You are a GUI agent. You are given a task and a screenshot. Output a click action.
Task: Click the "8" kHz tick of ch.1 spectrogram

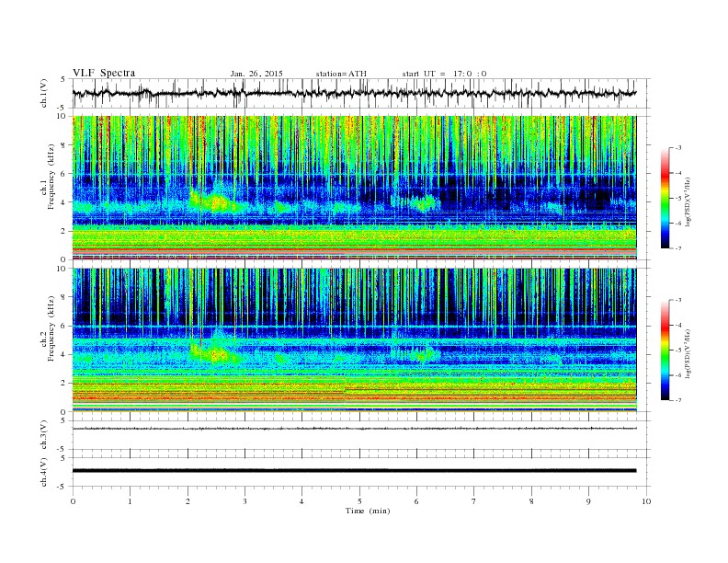pos(63,145)
